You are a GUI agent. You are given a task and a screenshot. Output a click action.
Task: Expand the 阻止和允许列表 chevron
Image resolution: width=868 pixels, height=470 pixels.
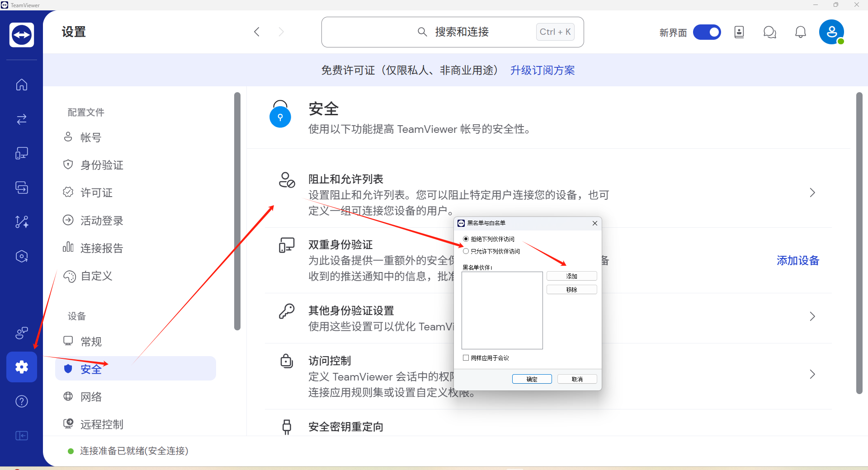pyautogui.click(x=812, y=193)
